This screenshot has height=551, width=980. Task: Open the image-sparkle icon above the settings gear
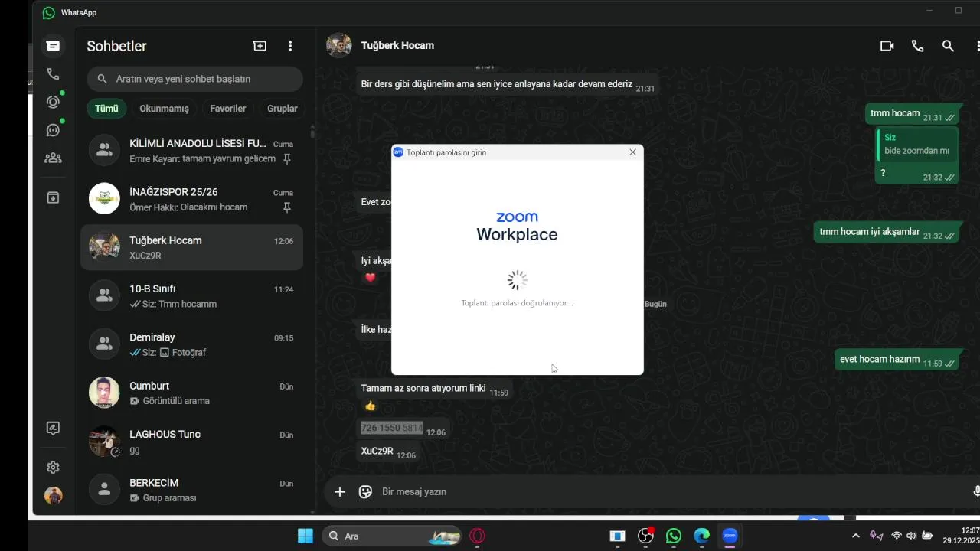(53, 429)
